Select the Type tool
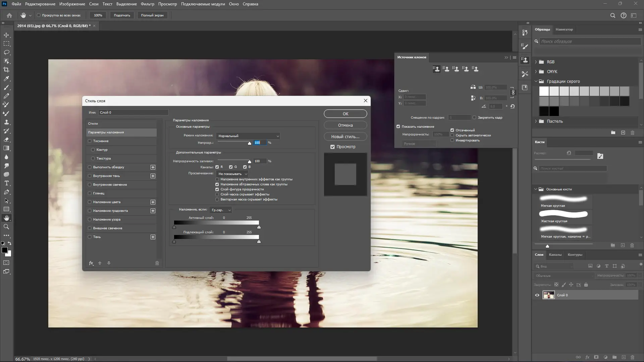The height and width of the screenshot is (362, 644). (x=6, y=183)
